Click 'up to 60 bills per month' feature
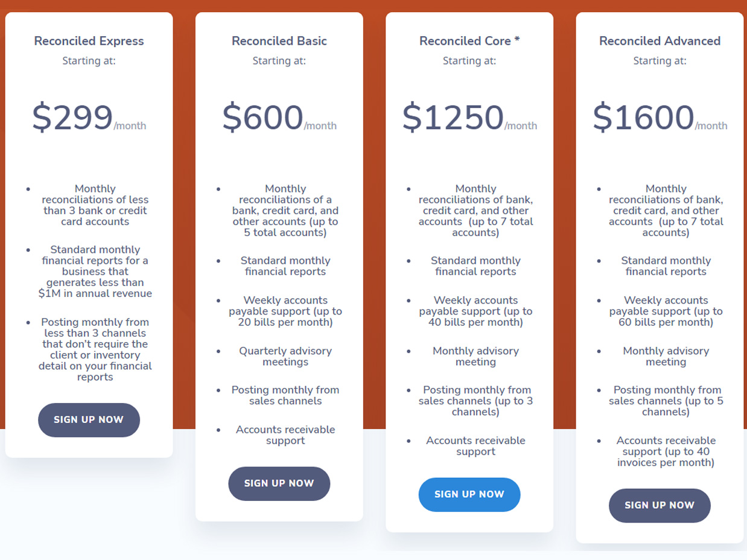 pyautogui.click(x=666, y=311)
